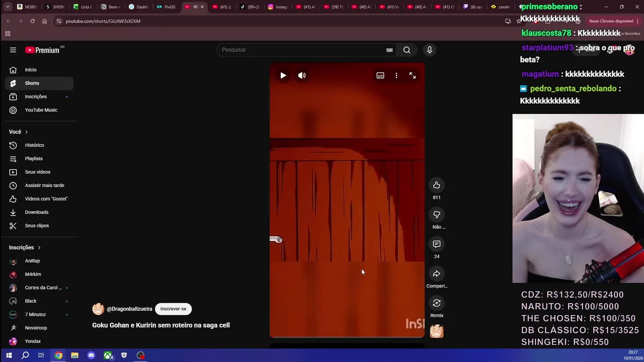The height and width of the screenshot is (362, 644).
Task: Seek using the Short's bottom progress bar
Action: tap(347, 337)
